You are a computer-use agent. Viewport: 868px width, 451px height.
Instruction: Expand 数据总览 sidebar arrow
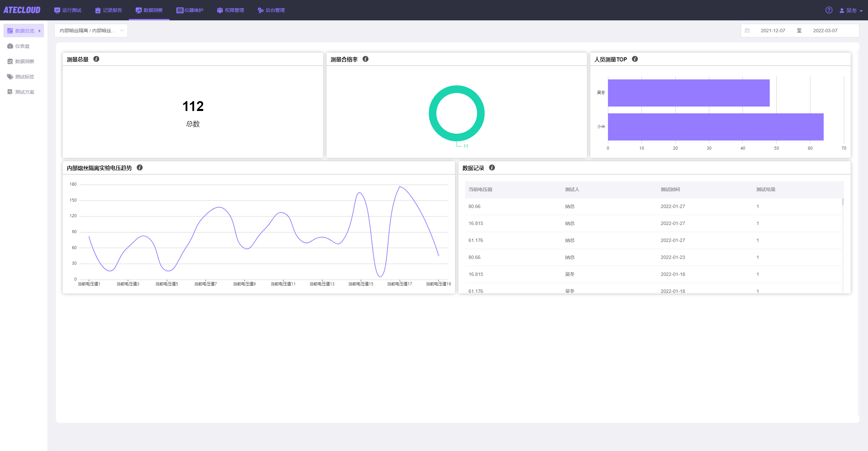(x=40, y=31)
